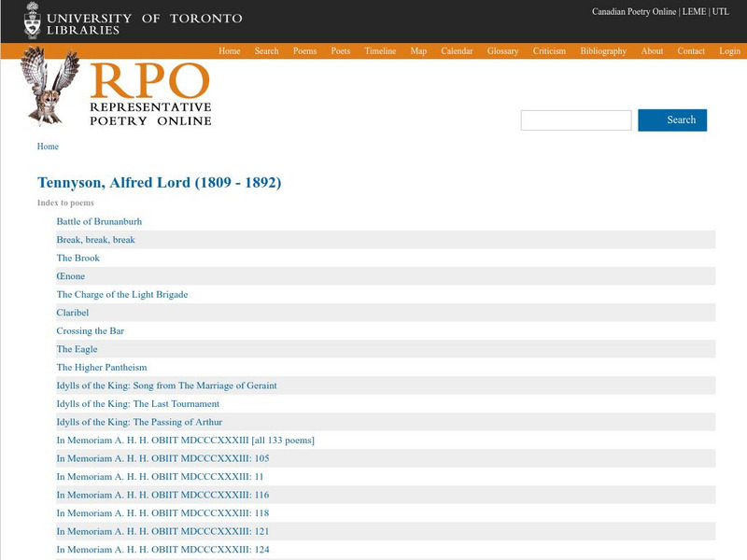Viewport: 747px width, 560px height.
Task: Open the poem The Eagle
Action: [77, 349]
